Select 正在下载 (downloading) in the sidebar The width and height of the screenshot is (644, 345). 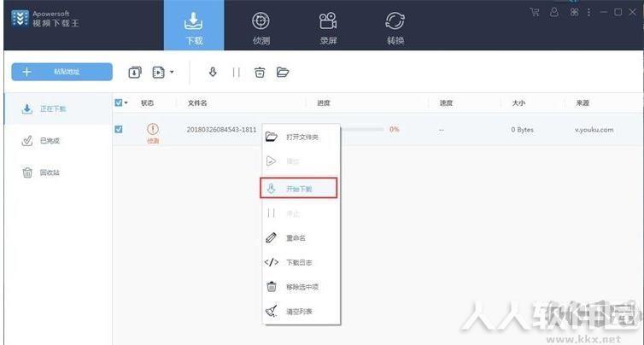[58, 108]
